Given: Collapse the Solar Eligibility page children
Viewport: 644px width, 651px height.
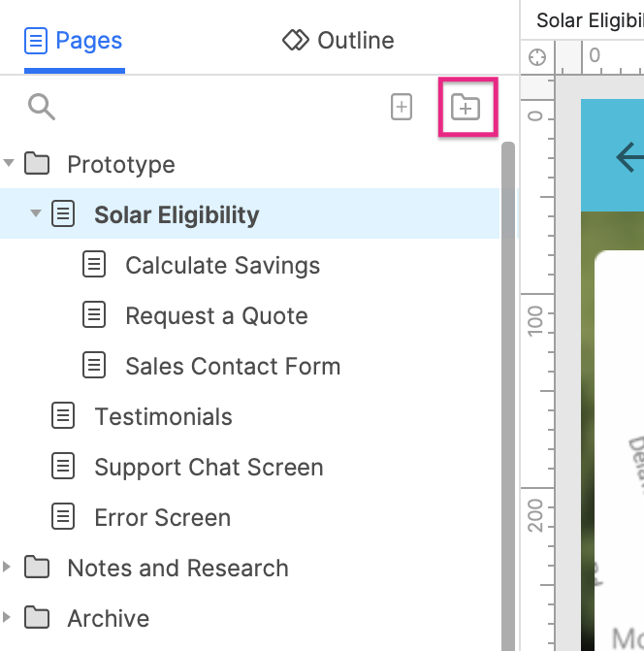Looking at the screenshot, I should coord(36,213).
